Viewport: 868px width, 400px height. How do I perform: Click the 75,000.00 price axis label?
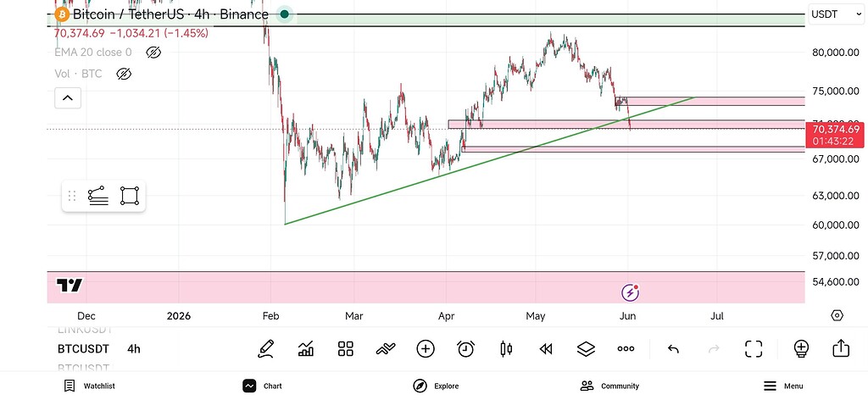(836, 92)
